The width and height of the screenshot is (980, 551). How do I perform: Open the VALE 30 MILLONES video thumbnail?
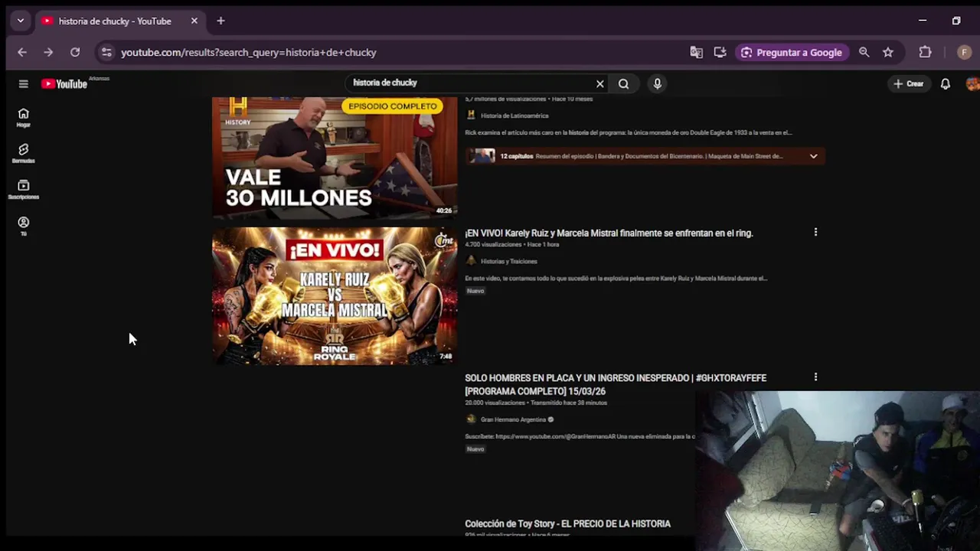point(335,157)
